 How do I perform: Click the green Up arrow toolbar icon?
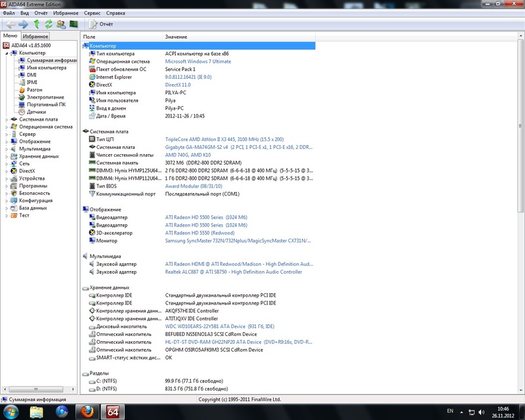37,24
